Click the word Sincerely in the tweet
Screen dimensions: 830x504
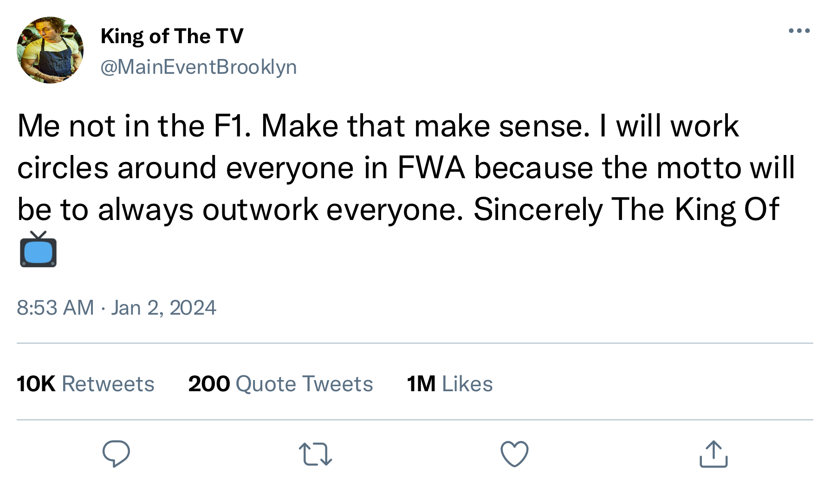538,209
